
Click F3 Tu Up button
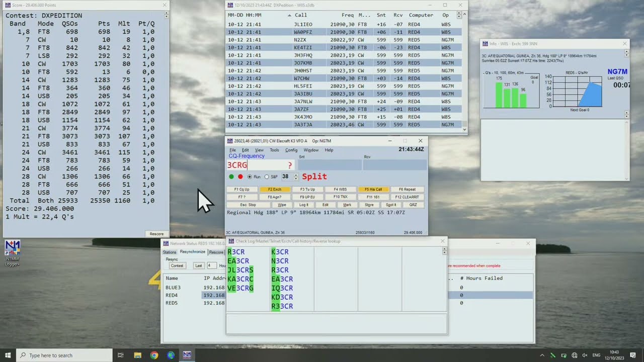tap(307, 190)
